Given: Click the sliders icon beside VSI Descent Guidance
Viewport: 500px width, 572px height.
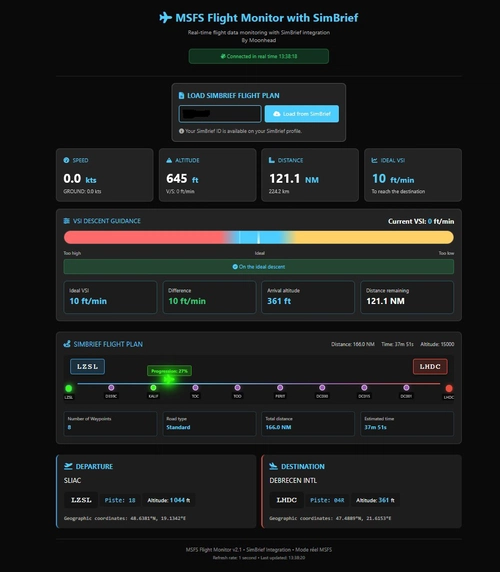Looking at the screenshot, I should tap(67, 221).
